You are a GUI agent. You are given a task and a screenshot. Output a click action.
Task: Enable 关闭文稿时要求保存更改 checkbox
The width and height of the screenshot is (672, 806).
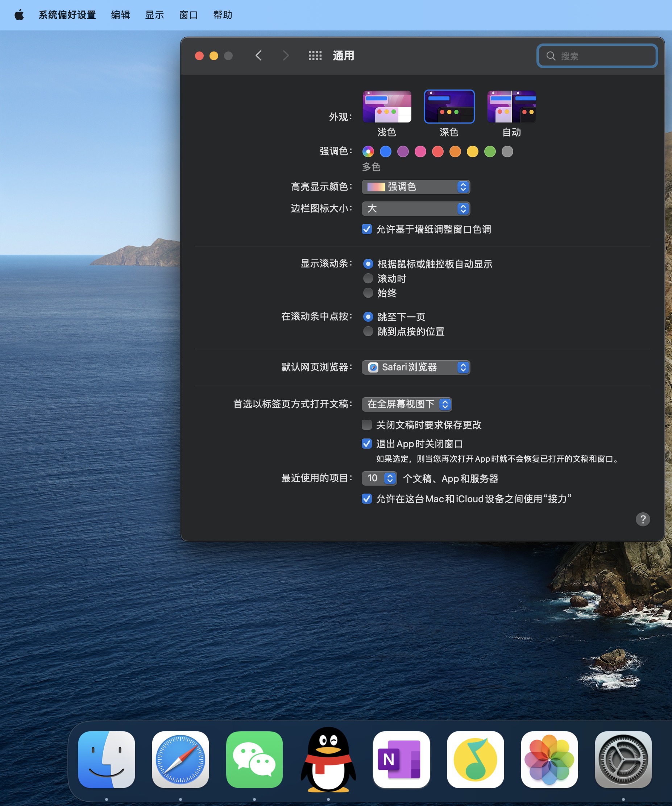[x=367, y=424]
